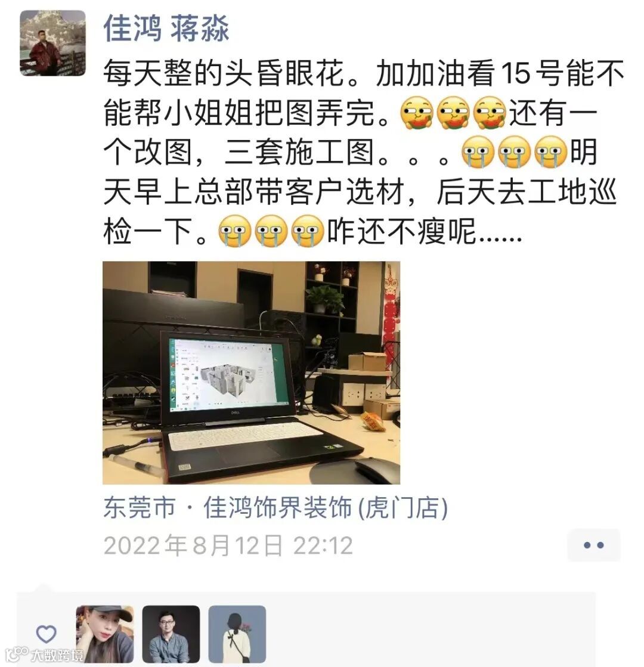The width and height of the screenshot is (644, 667).
Task: Tap the post text starting 每天整的头昏眼花
Action: [x=364, y=153]
